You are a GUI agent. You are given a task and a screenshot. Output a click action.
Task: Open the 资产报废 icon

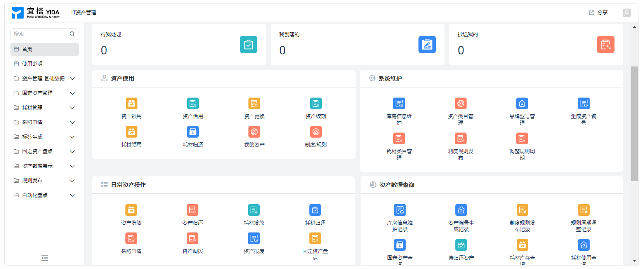[x=254, y=238]
